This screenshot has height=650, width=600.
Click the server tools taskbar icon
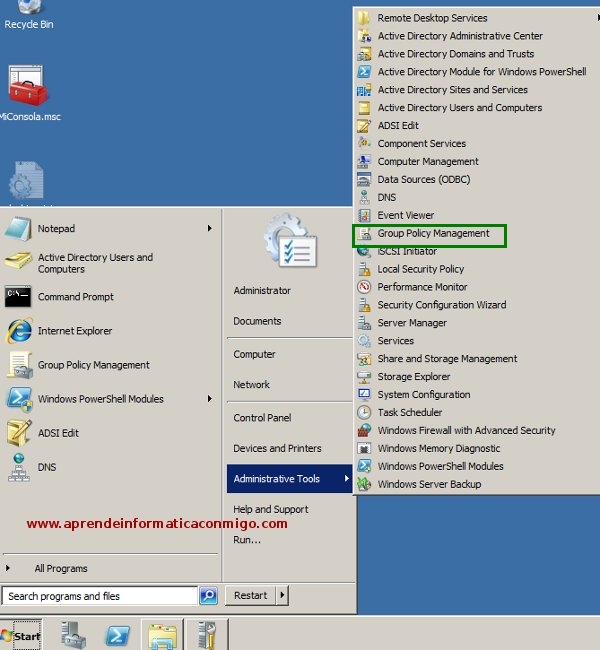pos(207,635)
